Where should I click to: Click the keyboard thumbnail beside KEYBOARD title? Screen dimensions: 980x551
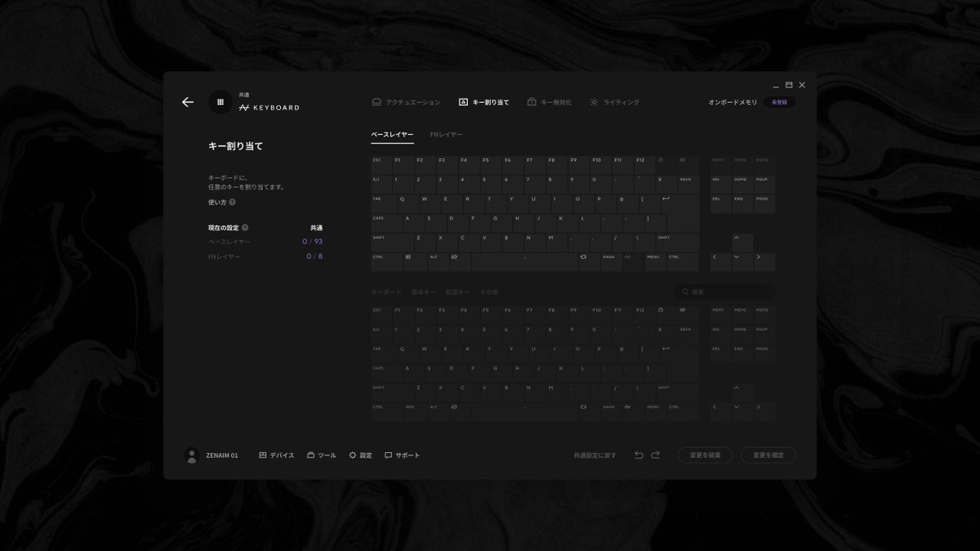click(x=220, y=102)
